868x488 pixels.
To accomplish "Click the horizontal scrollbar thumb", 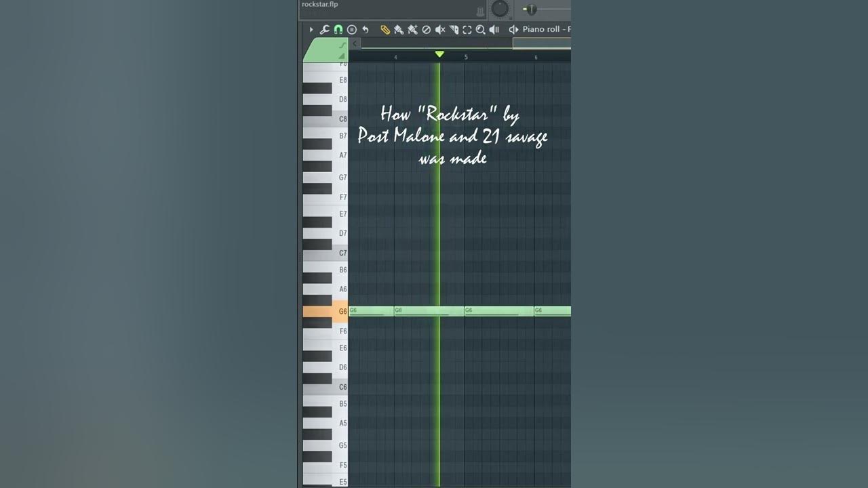I will [x=542, y=43].
